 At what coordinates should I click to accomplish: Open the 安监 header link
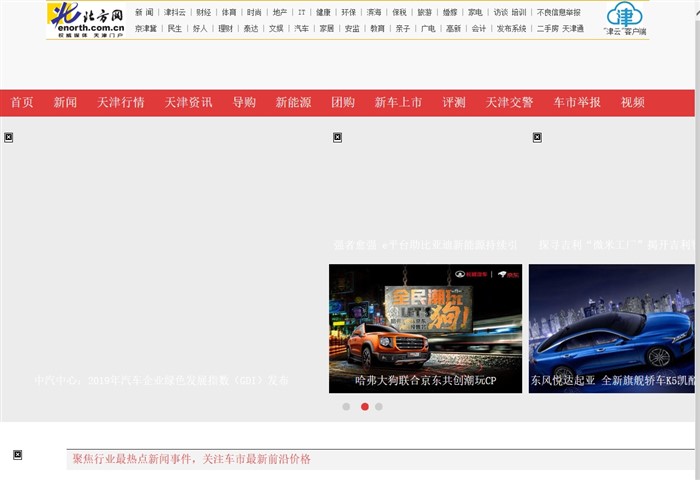coord(352,29)
